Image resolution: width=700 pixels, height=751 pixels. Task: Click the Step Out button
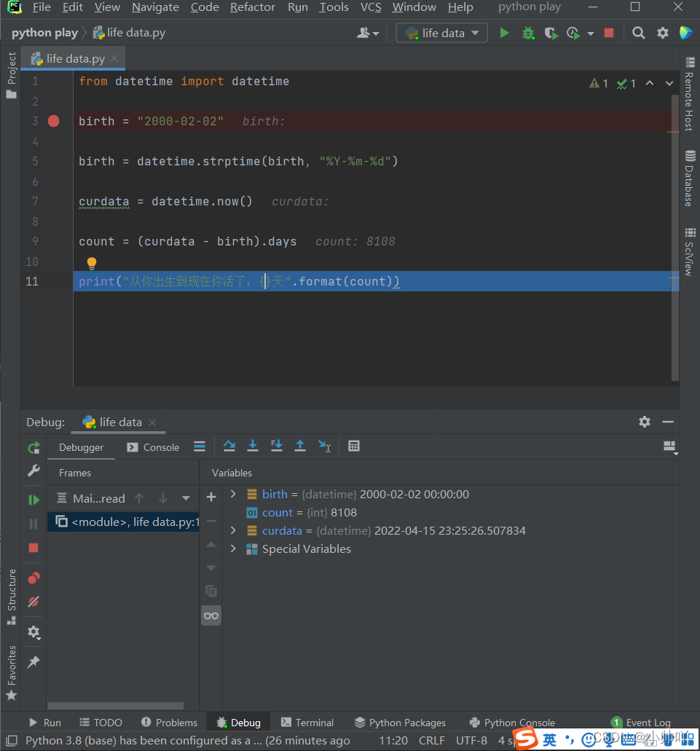click(299, 447)
